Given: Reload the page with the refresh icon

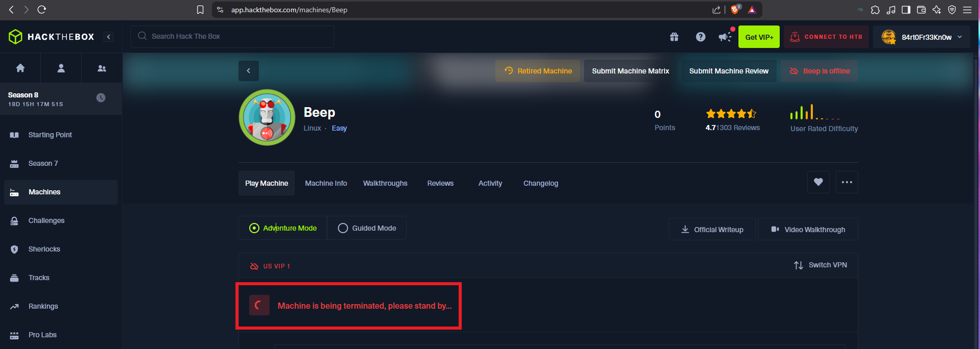Looking at the screenshot, I should [42, 10].
